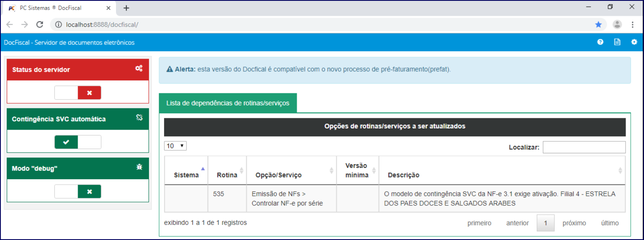Click the description cell about contingência SVC
This screenshot has height=240, width=644.
pyautogui.click(x=502, y=199)
